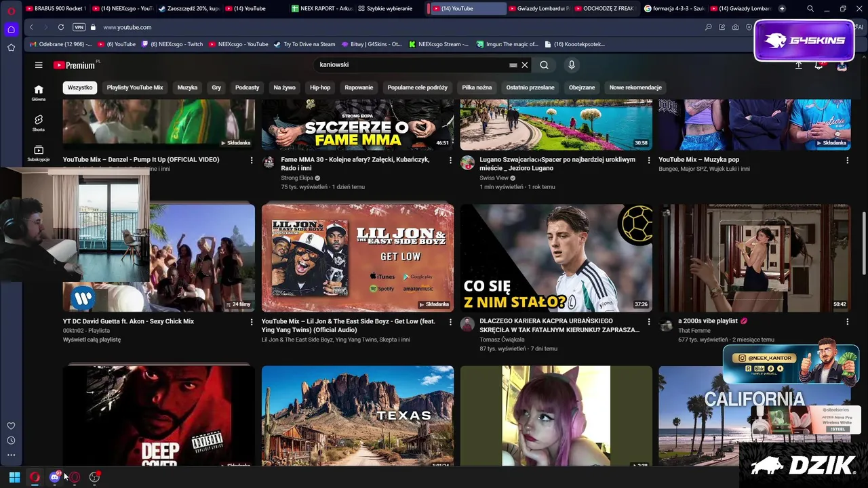Viewport: 868px width, 488px height.
Task: Click the upload/create icon in YouTube header
Action: click(x=798, y=65)
